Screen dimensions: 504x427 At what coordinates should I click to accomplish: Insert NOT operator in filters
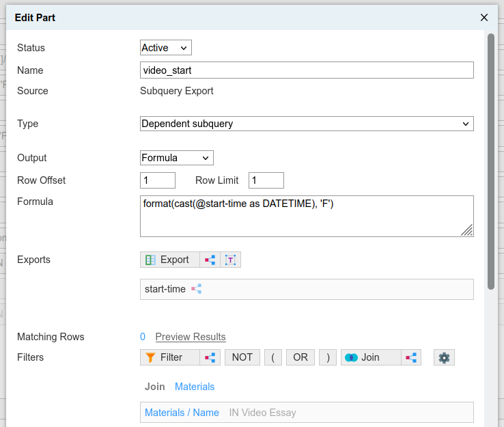(x=242, y=357)
